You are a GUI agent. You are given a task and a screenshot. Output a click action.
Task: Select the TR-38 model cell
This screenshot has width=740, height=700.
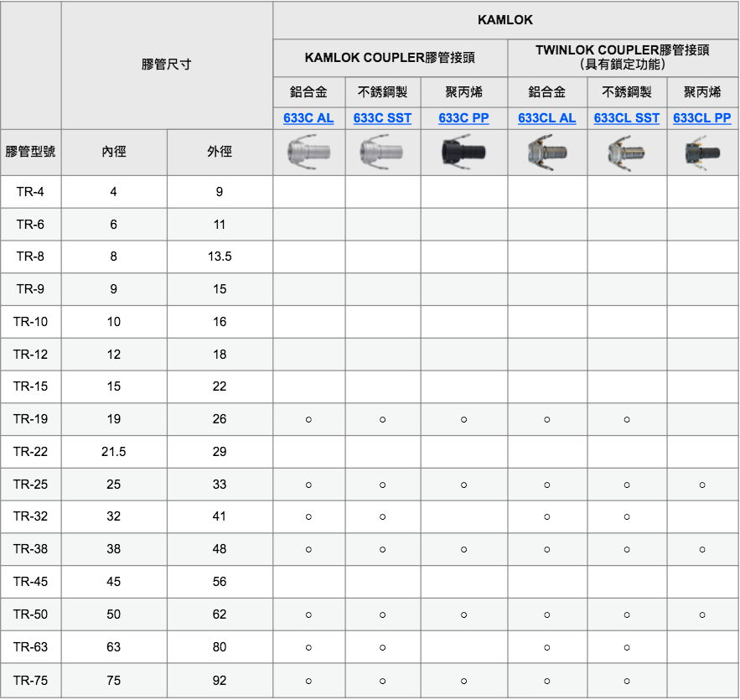[31, 548]
